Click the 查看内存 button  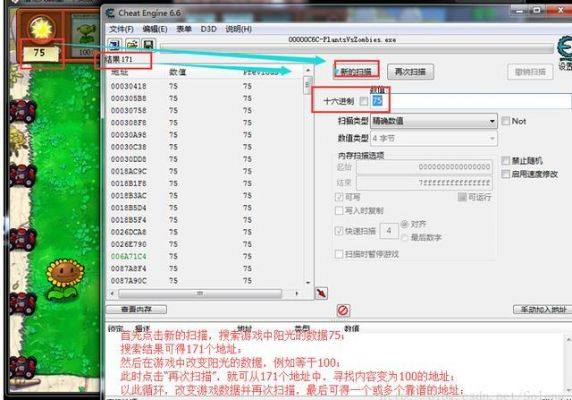[136, 309]
